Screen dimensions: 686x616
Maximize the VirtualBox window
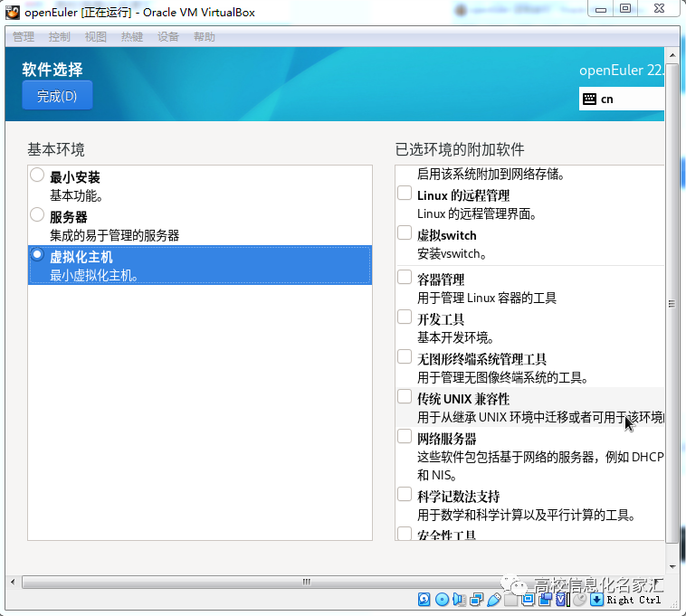[625, 9]
